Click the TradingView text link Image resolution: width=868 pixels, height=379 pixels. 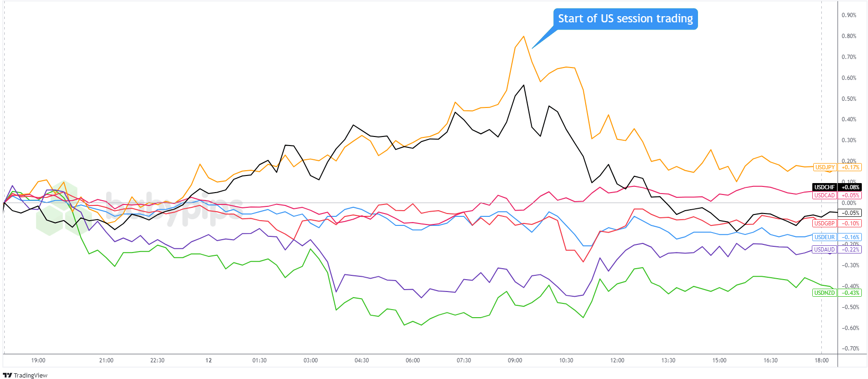click(x=30, y=376)
